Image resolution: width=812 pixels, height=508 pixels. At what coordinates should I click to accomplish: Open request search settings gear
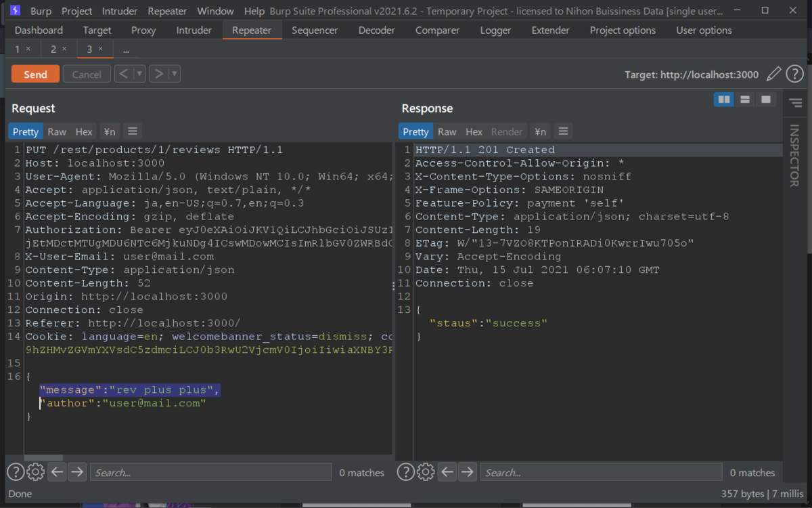[x=36, y=472]
